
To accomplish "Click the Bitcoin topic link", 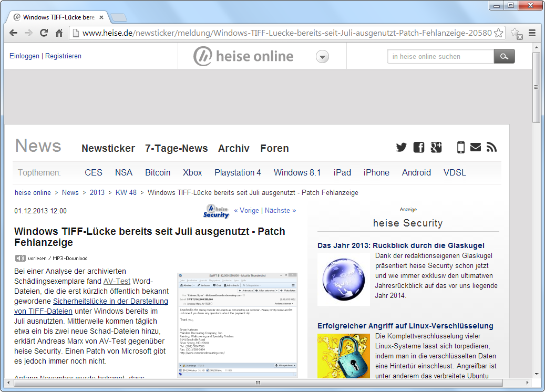I will point(158,172).
